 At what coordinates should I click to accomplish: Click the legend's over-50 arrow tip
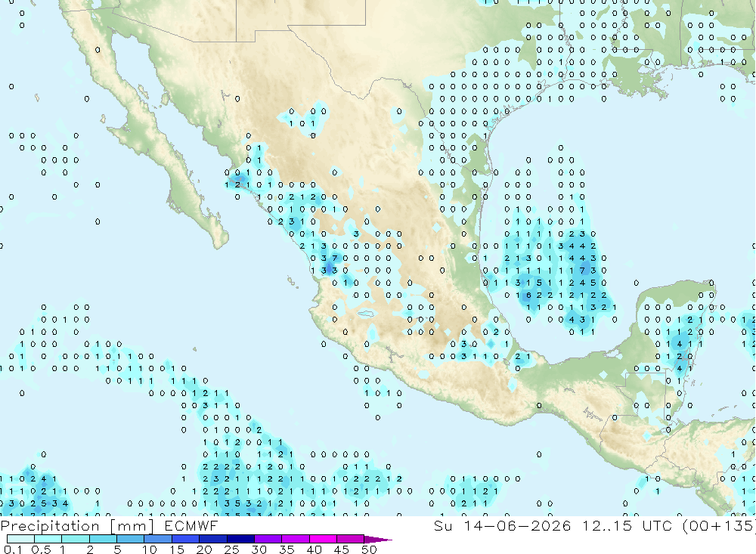tap(379, 540)
